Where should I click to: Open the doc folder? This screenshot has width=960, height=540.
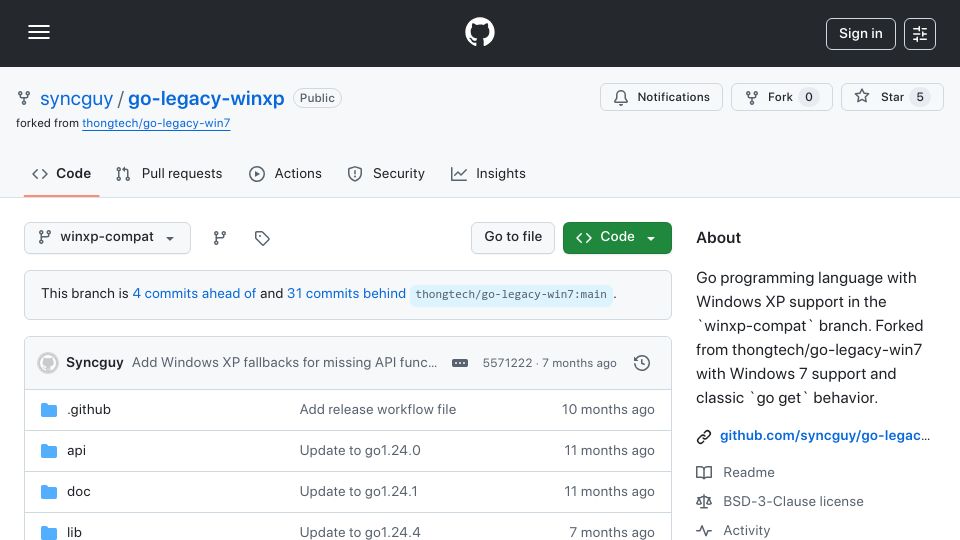[x=79, y=492]
